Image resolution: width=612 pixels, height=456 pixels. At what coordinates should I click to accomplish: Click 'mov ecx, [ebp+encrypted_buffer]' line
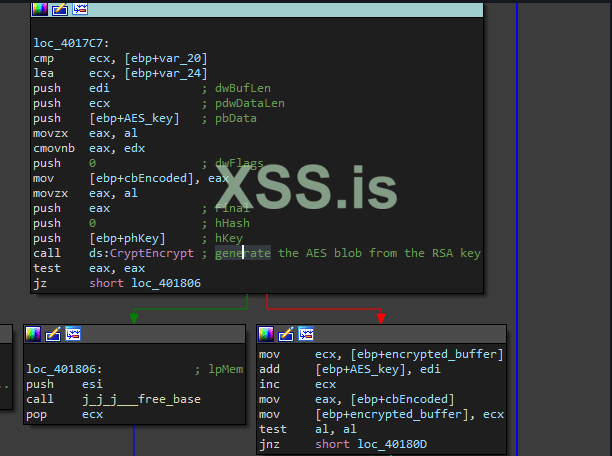click(x=381, y=354)
